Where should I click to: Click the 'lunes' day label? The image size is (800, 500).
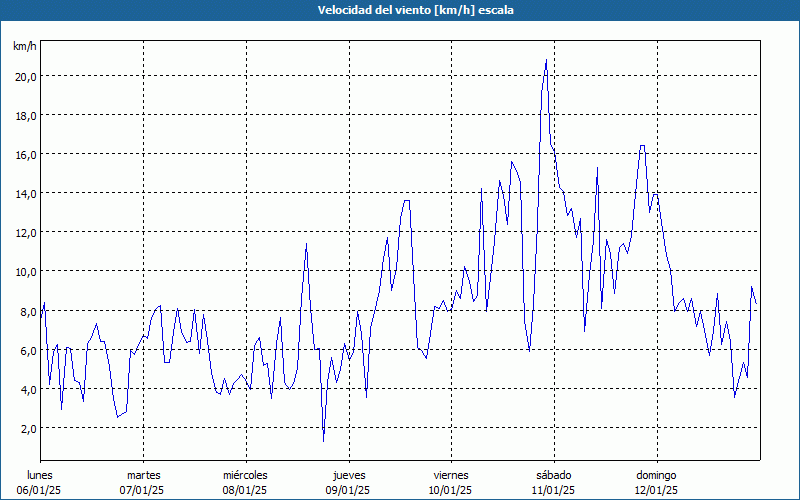(40, 475)
